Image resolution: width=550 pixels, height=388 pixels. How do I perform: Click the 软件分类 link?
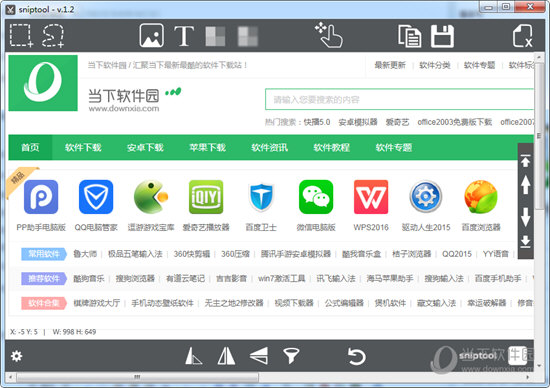[435, 65]
